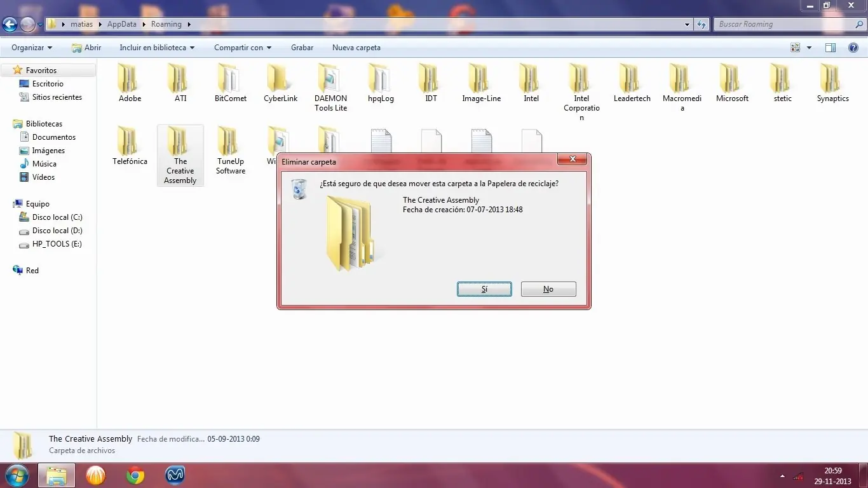Go back with the Back arrow button
The height and width of the screenshot is (488, 868).
[x=10, y=24]
